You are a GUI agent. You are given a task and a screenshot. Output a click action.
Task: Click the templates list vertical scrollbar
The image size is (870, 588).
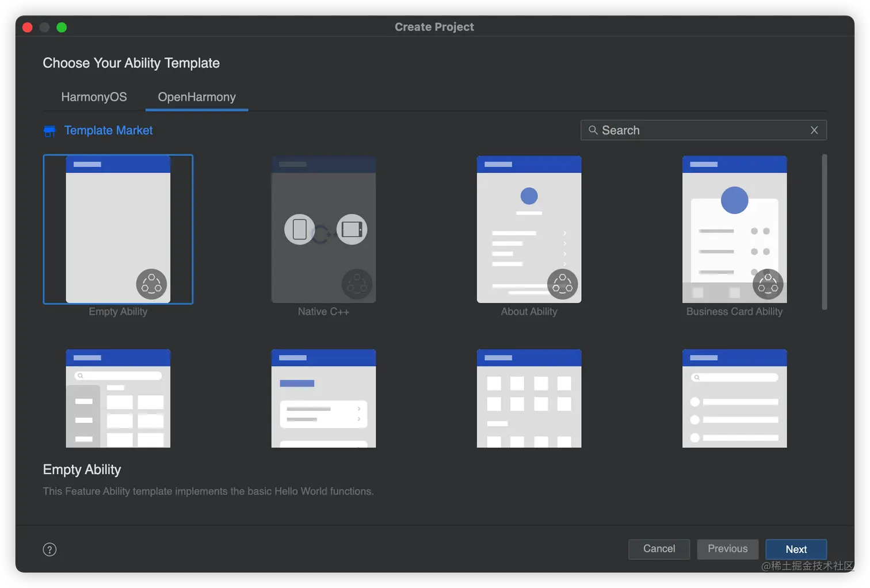tap(825, 232)
